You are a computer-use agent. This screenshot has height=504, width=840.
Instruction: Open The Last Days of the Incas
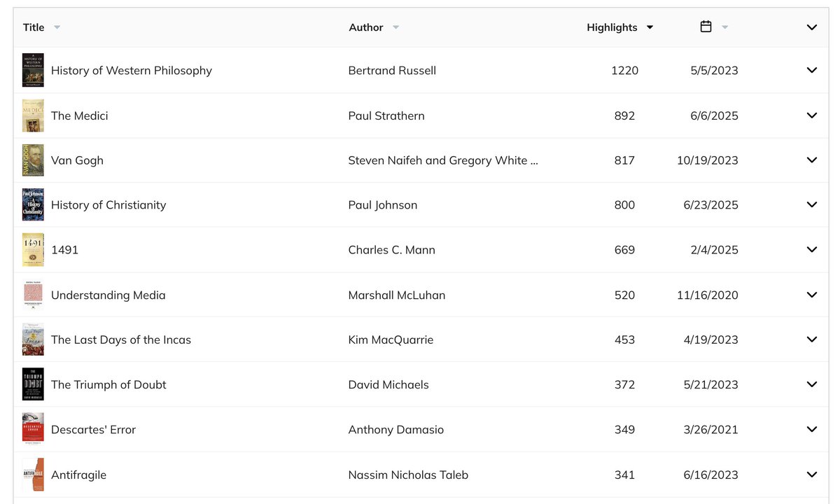click(x=121, y=339)
